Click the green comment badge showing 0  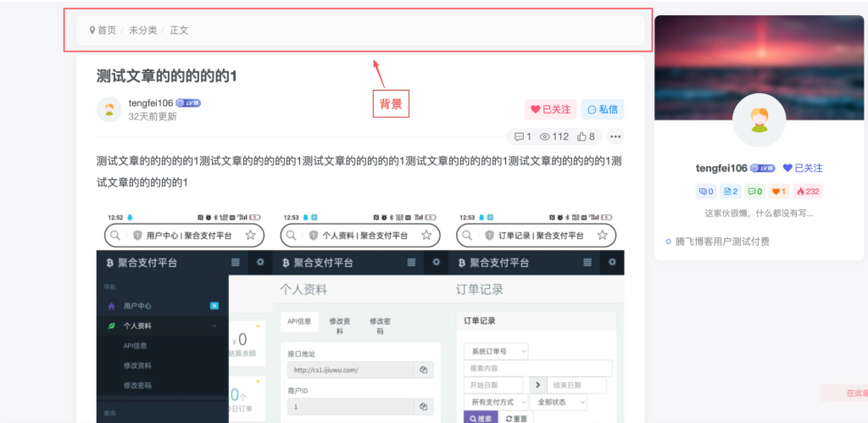(755, 192)
